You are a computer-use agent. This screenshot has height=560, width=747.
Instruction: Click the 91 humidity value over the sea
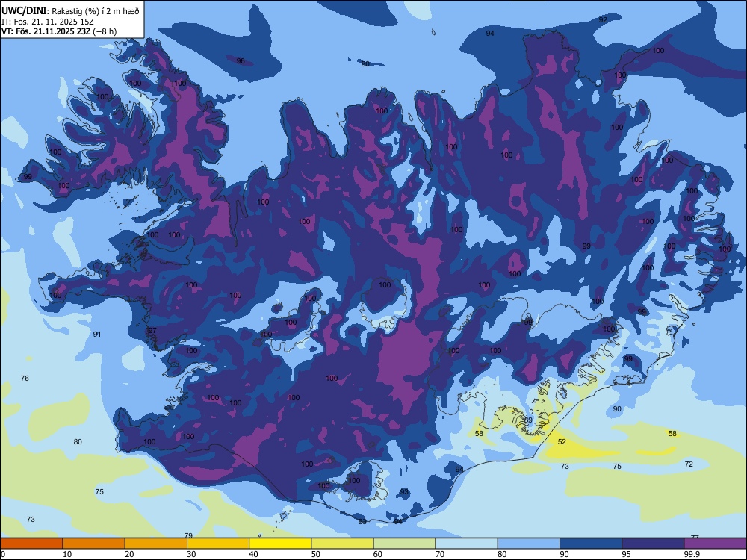coord(97,335)
